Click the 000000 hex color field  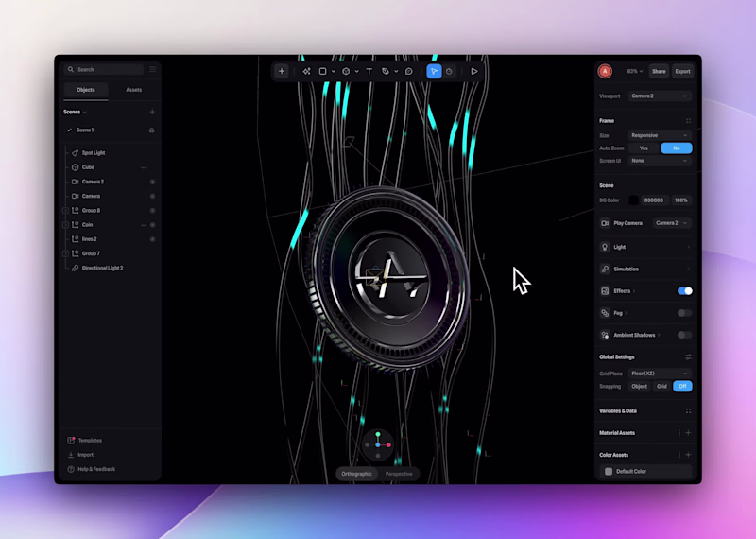tap(654, 200)
